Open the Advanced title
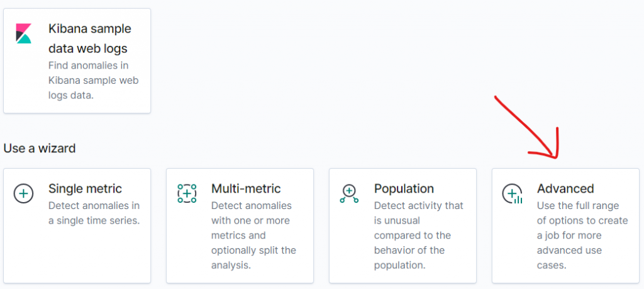This screenshot has width=644, height=289. (565, 188)
